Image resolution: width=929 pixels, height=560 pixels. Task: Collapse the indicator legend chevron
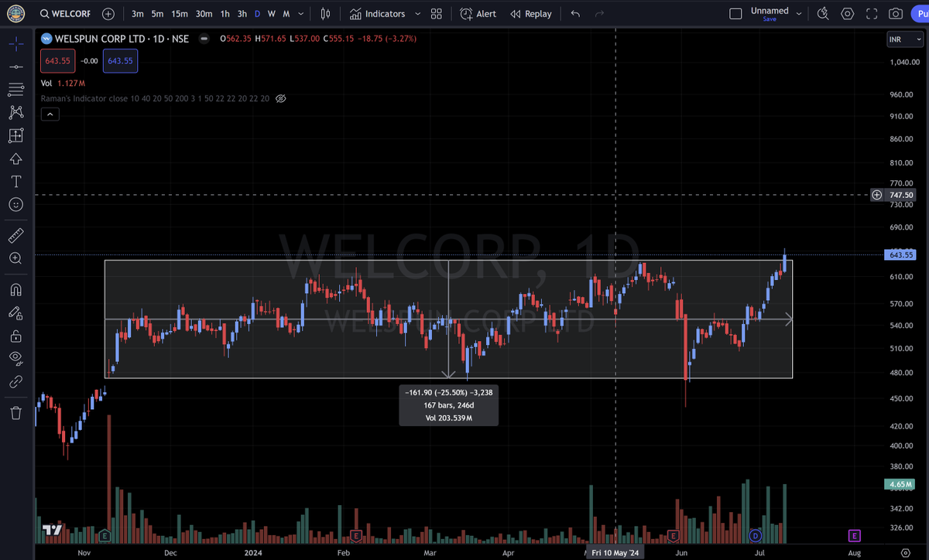(49, 114)
